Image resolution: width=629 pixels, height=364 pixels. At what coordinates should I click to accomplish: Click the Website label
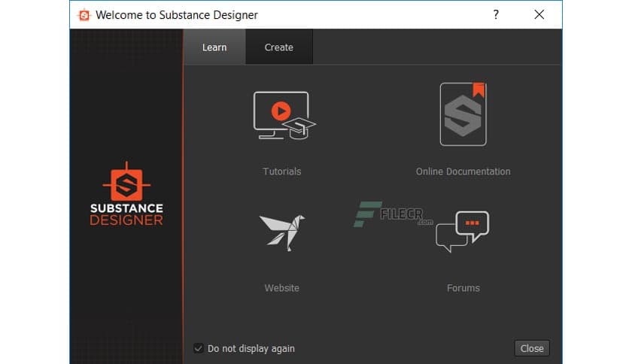[x=281, y=288]
